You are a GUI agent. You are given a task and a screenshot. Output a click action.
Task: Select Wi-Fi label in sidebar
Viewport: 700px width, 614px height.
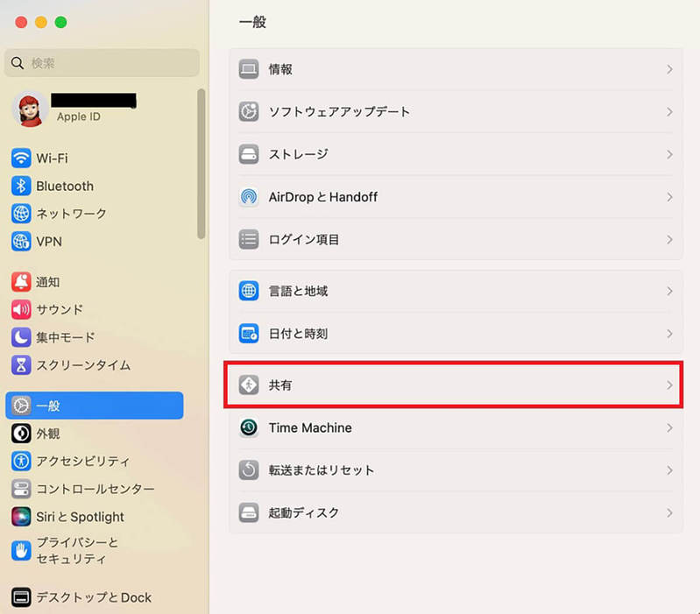coord(53,159)
